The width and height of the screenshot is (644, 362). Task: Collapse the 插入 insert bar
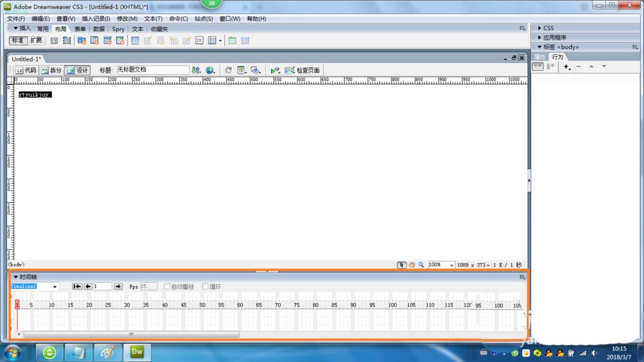click(x=15, y=28)
